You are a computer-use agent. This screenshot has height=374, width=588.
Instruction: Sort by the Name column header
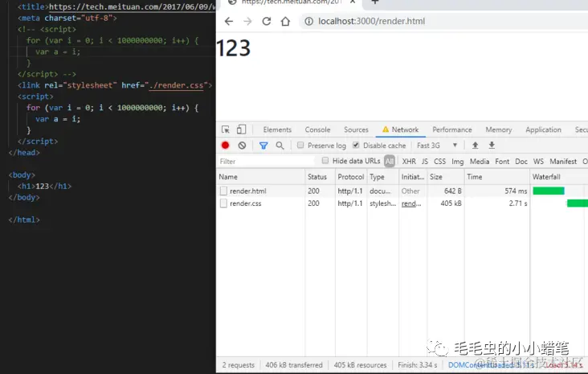pyautogui.click(x=260, y=177)
